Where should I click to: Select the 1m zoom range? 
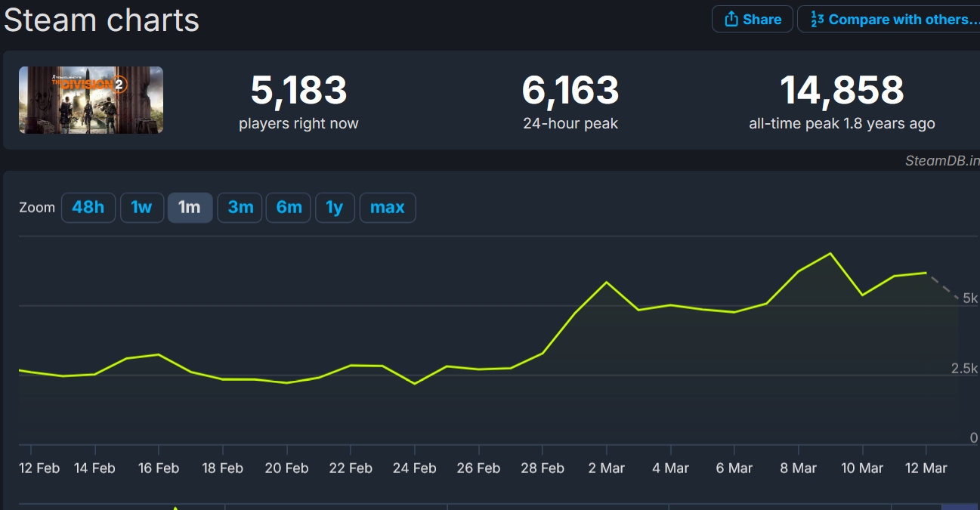pos(190,207)
